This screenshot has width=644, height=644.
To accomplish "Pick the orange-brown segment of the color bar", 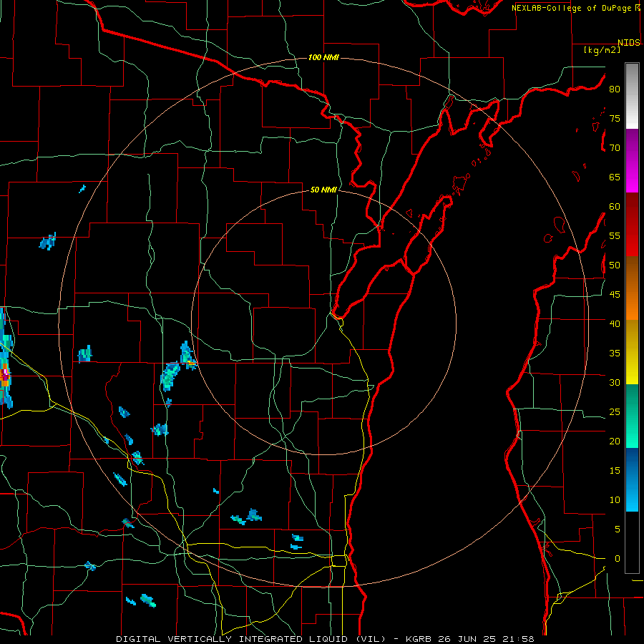I will click(x=632, y=288).
